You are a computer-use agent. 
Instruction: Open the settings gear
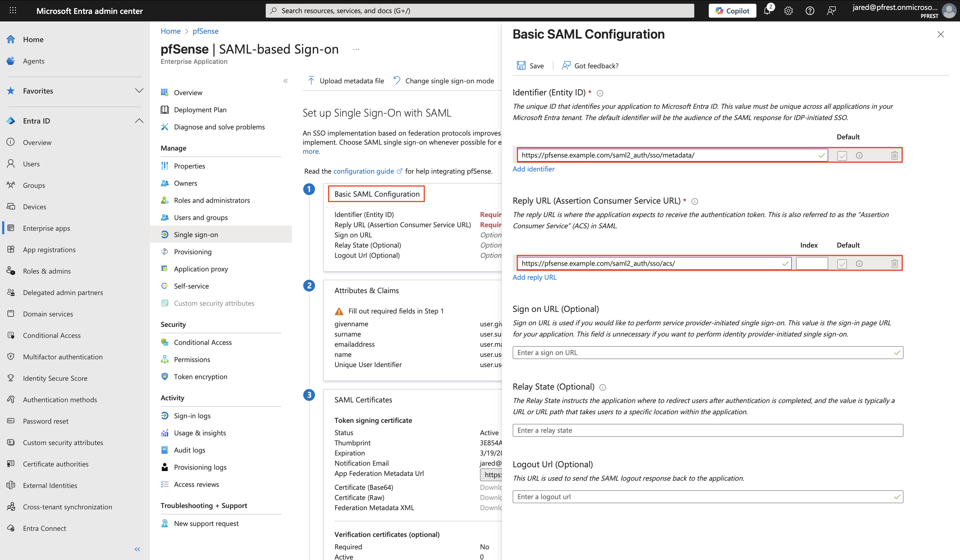point(788,10)
